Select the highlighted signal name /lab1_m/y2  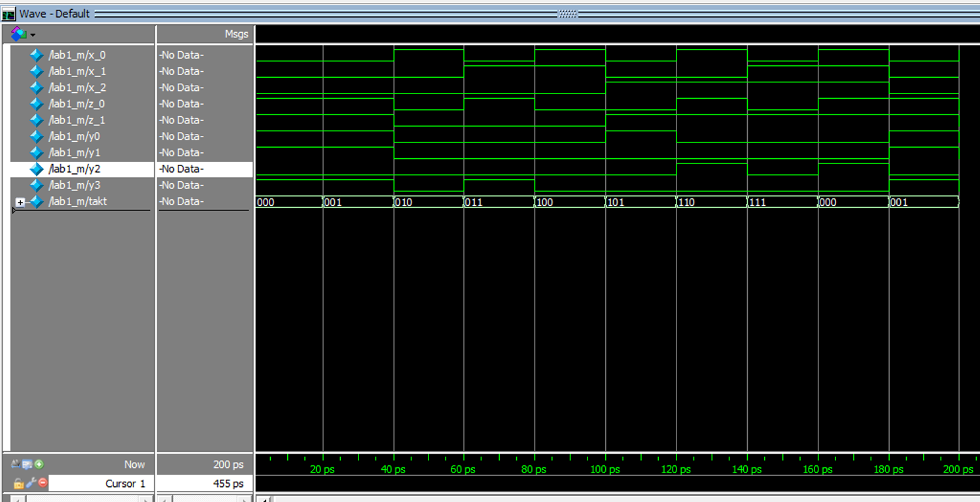tap(74, 169)
